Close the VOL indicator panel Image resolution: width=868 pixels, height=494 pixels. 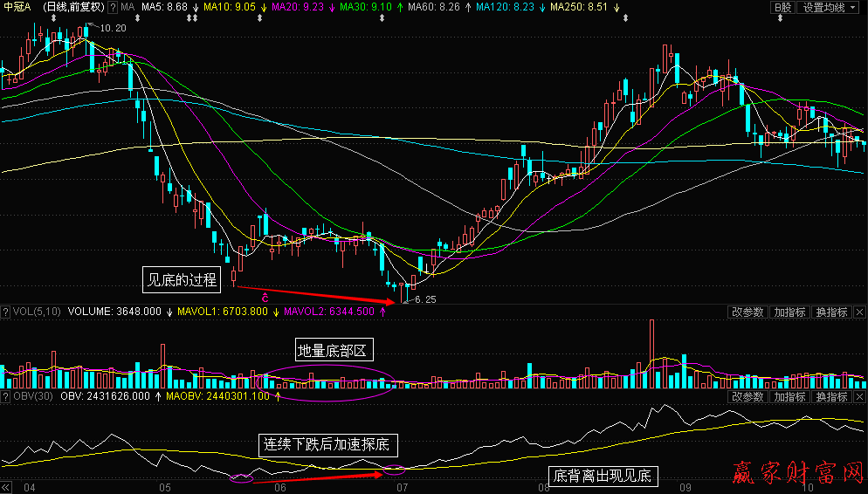tap(860, 312)
